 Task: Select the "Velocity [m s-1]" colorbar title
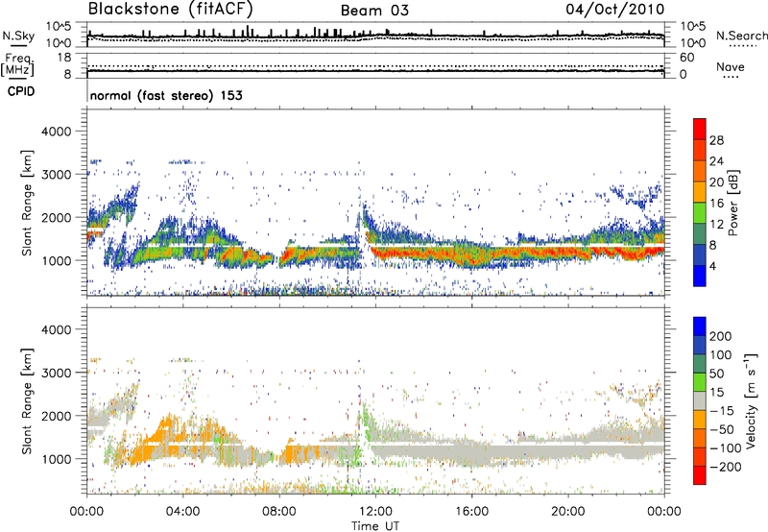tap(751, 400)
